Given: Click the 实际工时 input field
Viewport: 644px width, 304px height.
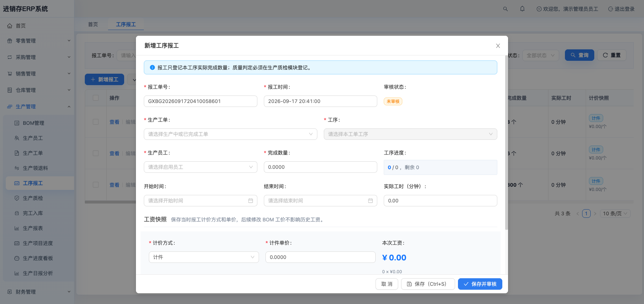Looking at the screenshot, I should [440, 201].
